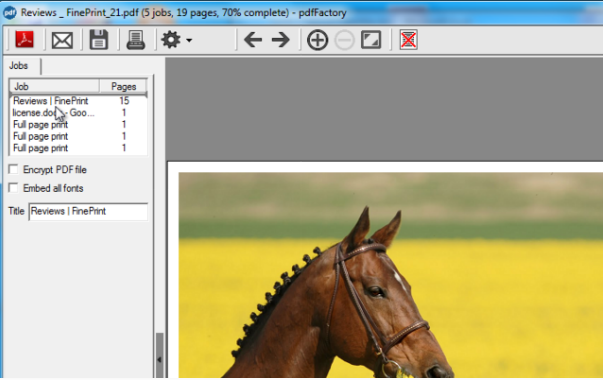Enable the Encrypt PDF file checkbox
Screen dimensions: 603x380
(x=13, y=169)
